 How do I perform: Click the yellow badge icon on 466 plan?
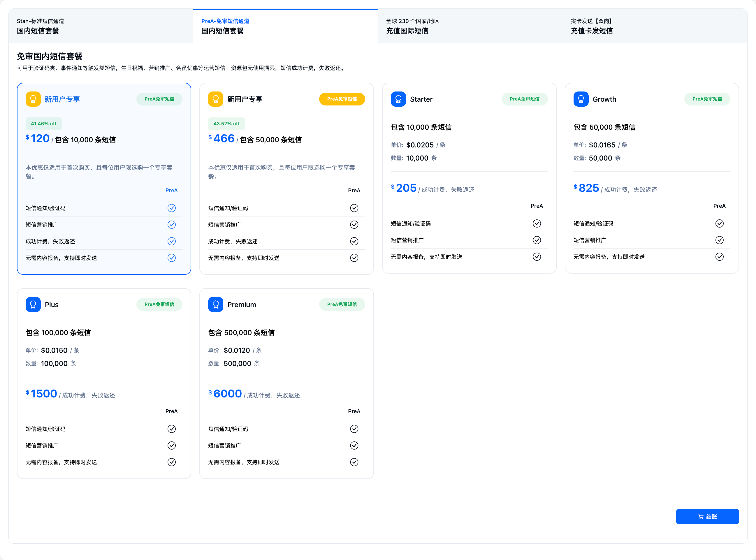pyautogui.click(x=215, y=99)
